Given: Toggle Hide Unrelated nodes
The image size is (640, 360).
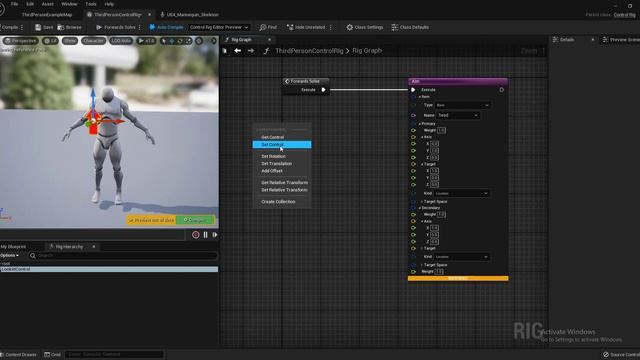Looking at the screenshot, I should tap(306, 27).
